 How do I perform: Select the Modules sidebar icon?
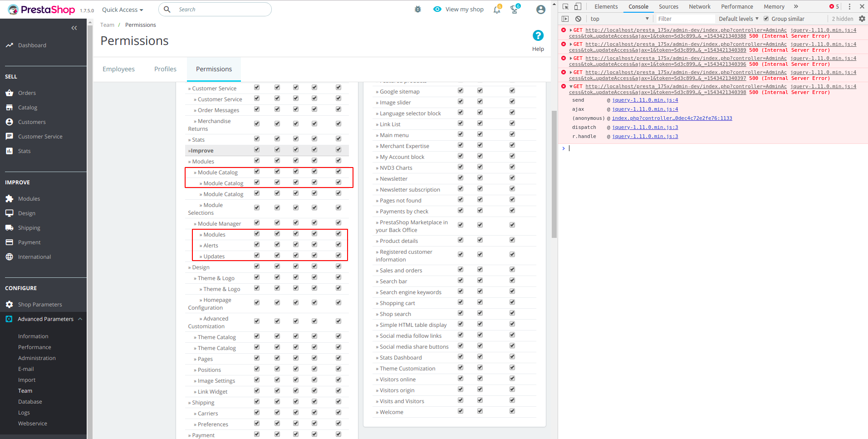[10, 198]
